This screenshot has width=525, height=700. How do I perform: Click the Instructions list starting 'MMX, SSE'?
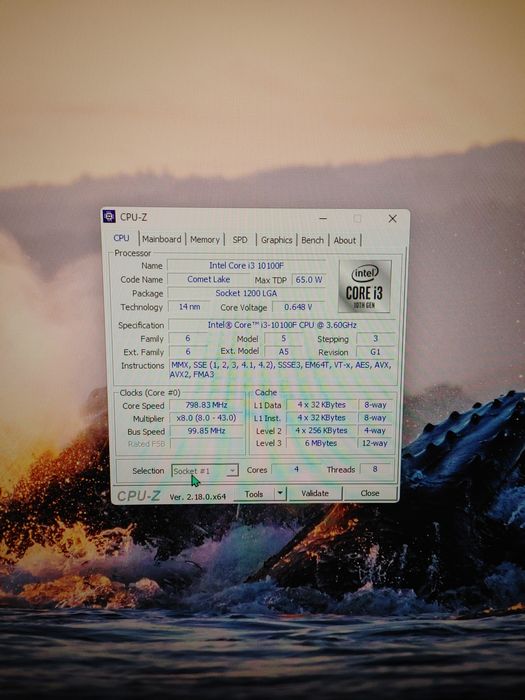pyautogui.click(x=282, y=370)
